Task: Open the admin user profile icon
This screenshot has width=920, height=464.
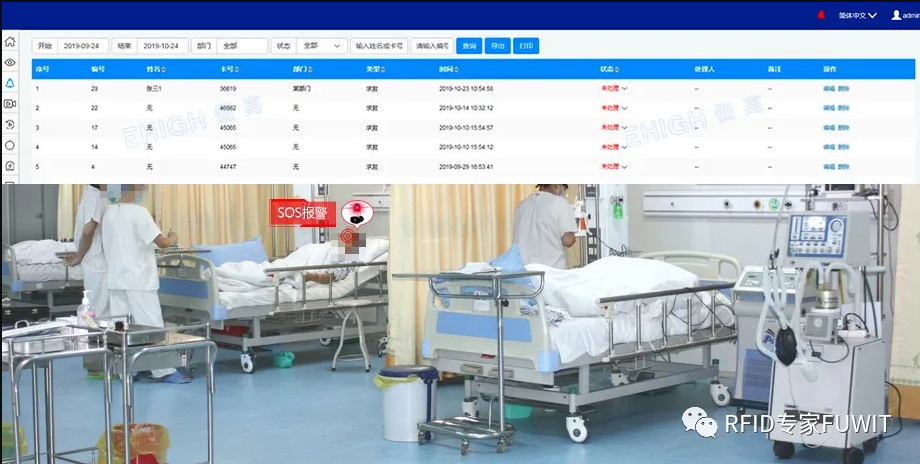Action: [896, 15]
